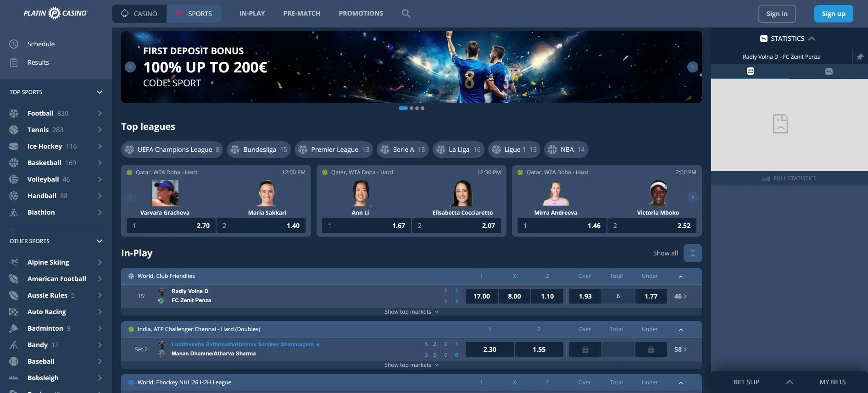Open Schedule clock icon in sidebar
The height and width of the screenshot is (393, 868).
[x=14, y=44]
